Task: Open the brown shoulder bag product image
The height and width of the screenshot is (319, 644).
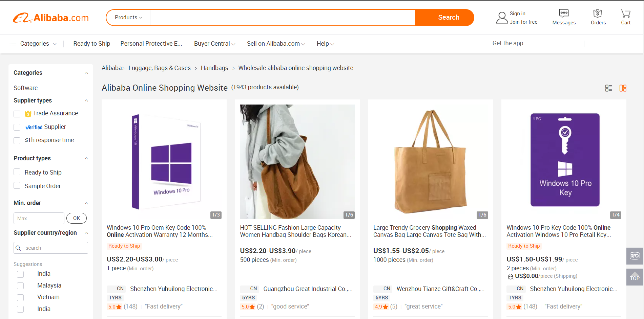Action: (297, 162)
